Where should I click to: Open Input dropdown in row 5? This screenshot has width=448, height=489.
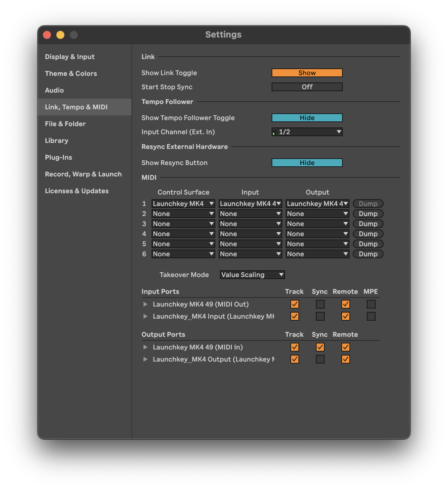(250, 244)
